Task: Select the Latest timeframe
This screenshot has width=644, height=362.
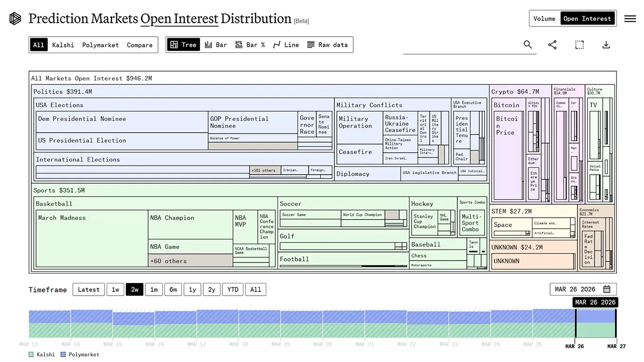Action: click(89, 289)
